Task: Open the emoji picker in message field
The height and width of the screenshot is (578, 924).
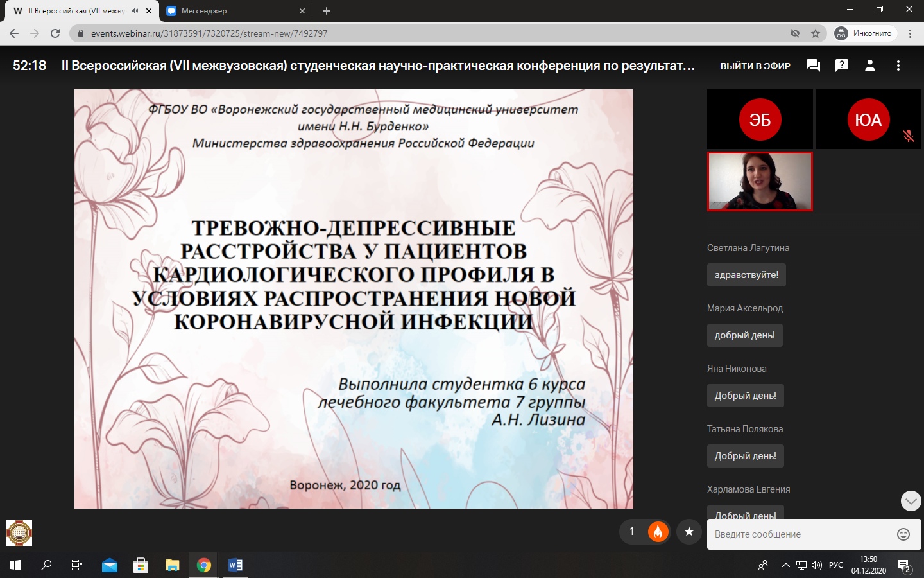Action: coord(903,534)
